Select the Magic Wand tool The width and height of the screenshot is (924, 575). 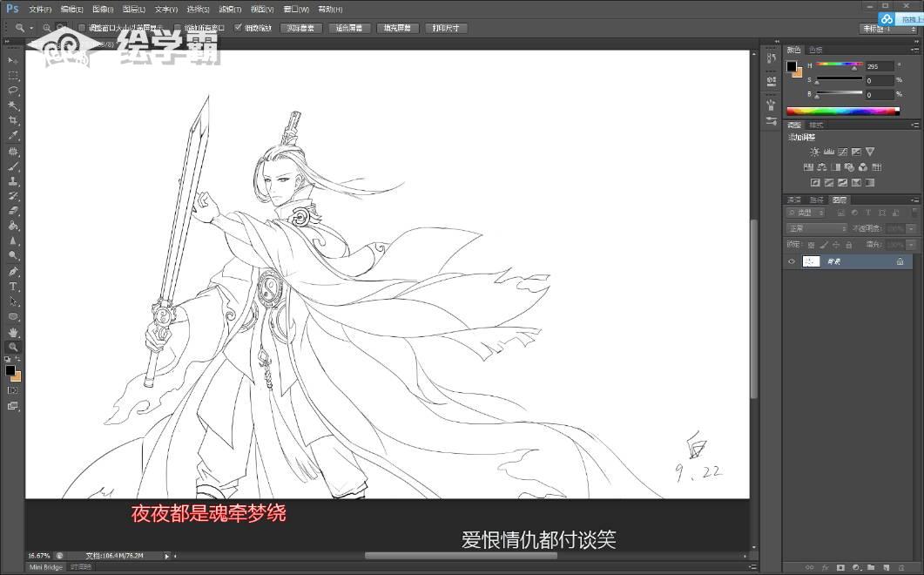[x=13, y=105]
